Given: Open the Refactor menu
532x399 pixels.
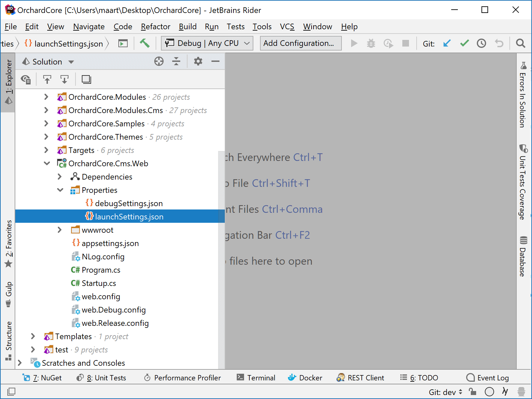Looking at the screenshot, I should point(155,27).
